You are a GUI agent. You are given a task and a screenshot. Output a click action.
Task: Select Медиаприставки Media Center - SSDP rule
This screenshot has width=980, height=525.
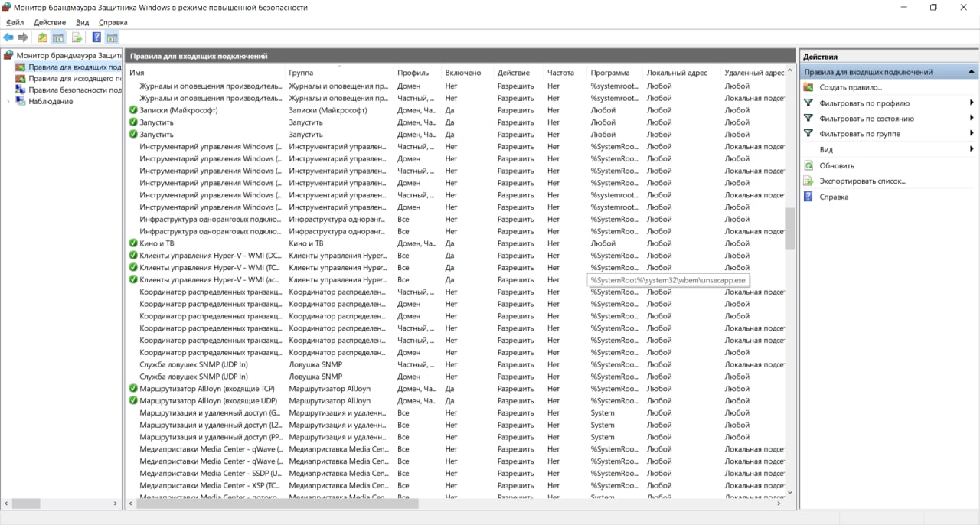(x=210, y=473)
